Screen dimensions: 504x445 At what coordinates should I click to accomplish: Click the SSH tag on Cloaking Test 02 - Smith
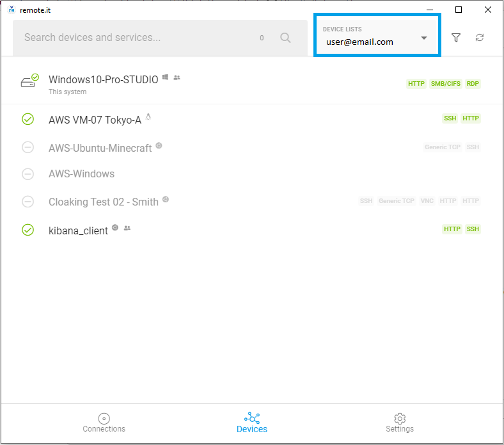[x=366, y=201]
